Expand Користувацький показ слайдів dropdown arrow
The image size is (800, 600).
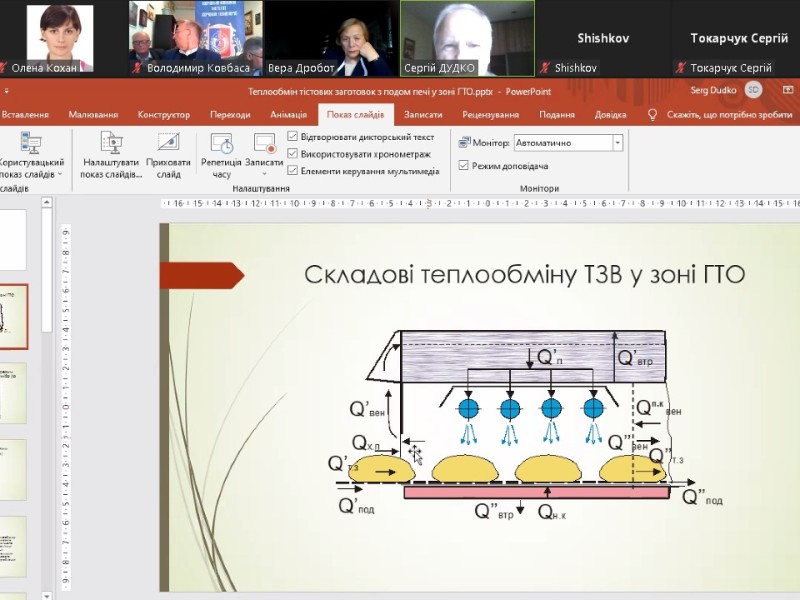point(59,175)
